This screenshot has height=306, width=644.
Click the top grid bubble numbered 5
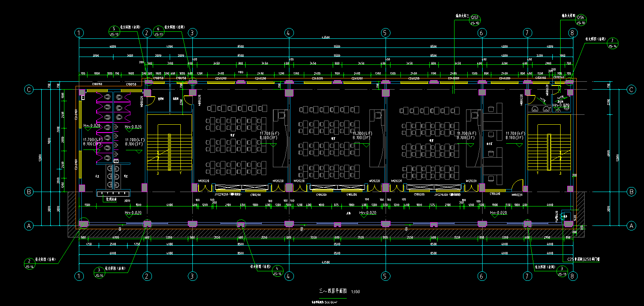[x=385, y=32]
